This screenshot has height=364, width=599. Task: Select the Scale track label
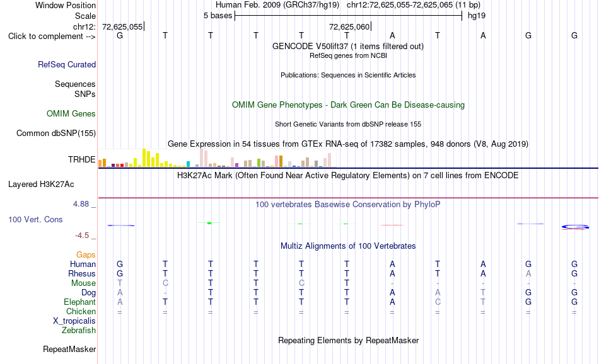85,16
